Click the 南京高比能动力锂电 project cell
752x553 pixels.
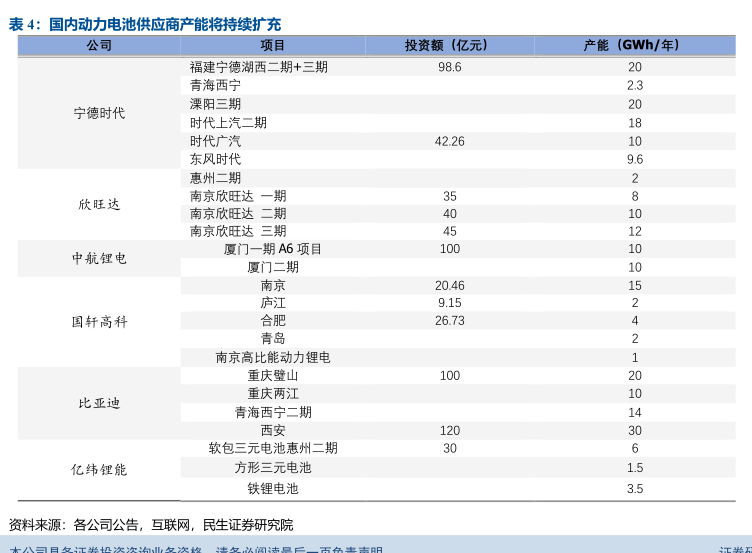(273, 357)
